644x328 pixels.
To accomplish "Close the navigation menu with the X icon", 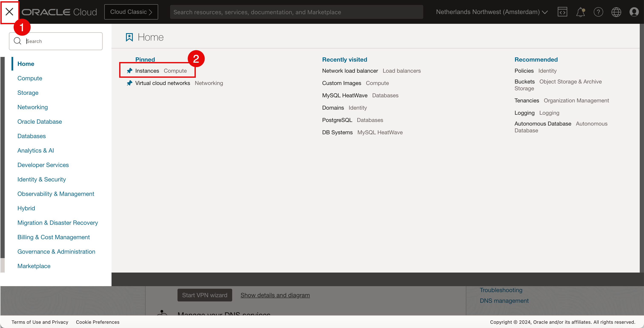I will (9, 12).
